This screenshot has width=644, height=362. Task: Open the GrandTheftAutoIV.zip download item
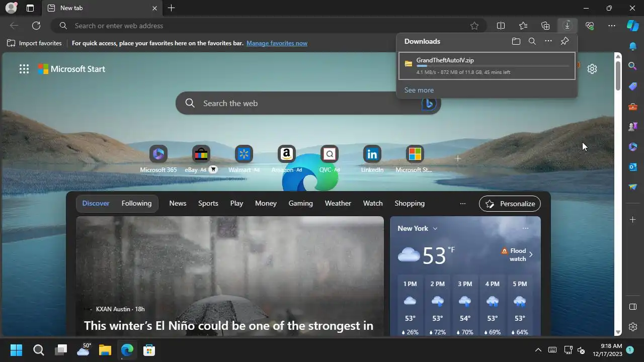click(487, 66)
